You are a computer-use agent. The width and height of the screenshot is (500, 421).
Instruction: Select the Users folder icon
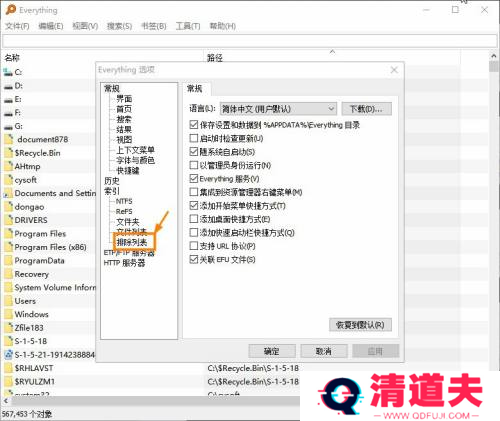point(9,301)
